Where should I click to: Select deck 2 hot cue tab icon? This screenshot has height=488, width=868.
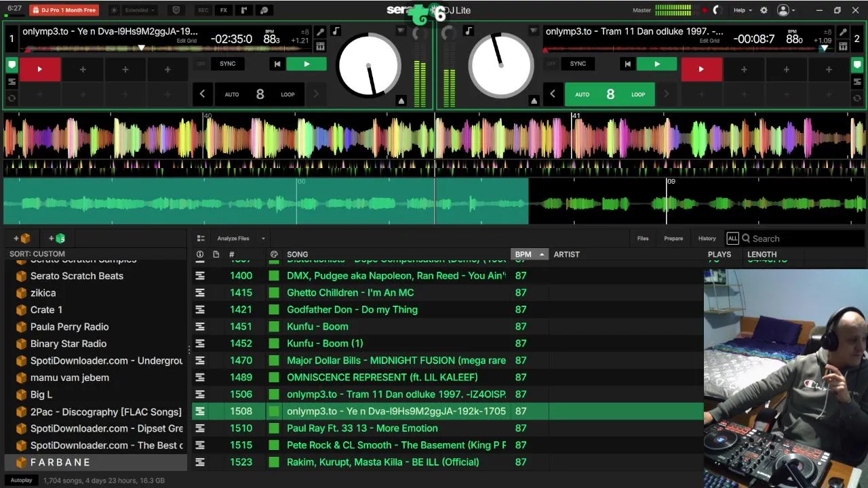tap(857, 65)
